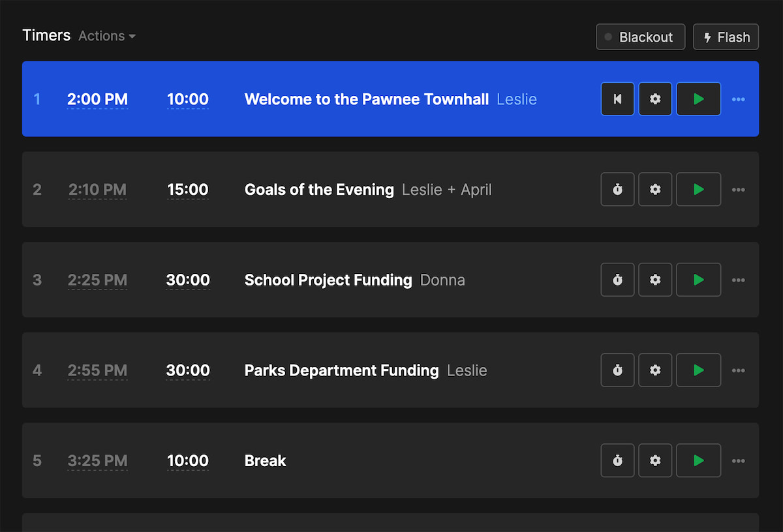Image resolution: width=783 pixels, height=532 pixels.
Task: Edit the 2:10 PM start time link
Action: (97, 189)
